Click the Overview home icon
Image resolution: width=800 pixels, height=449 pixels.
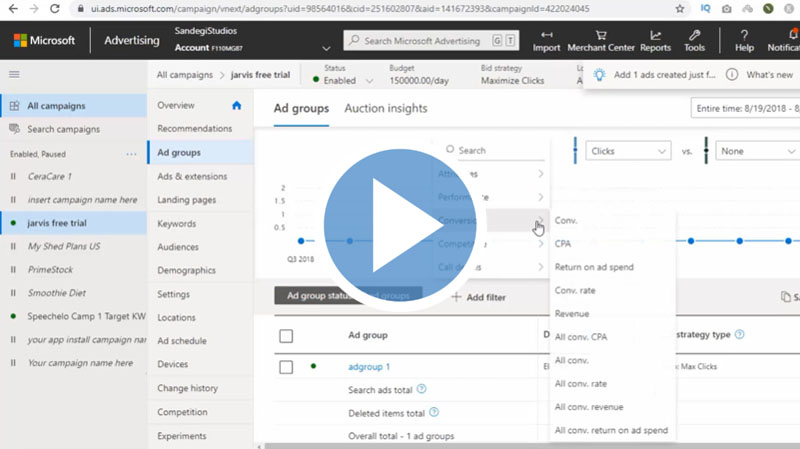point(236,105)
